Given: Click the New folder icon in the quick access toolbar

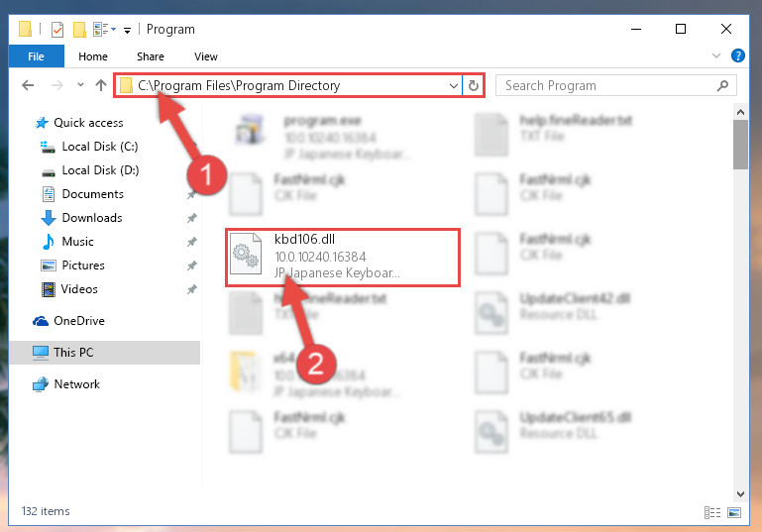Looking at the screenshot, I should 79,30.
